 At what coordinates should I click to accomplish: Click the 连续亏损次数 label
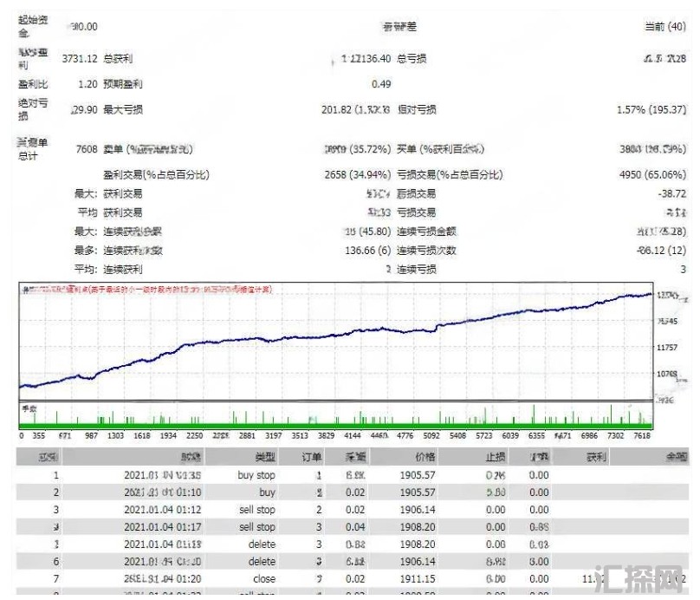click(426, 251)
